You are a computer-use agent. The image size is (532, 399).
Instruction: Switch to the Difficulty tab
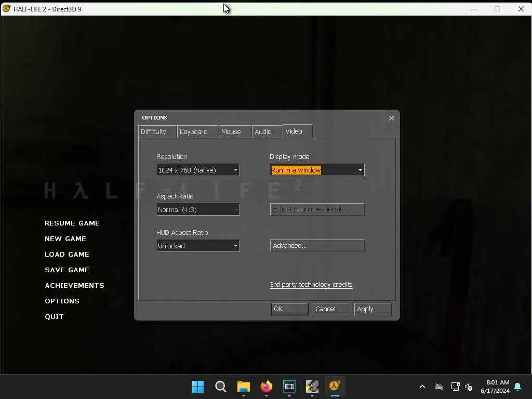(157, 131)
